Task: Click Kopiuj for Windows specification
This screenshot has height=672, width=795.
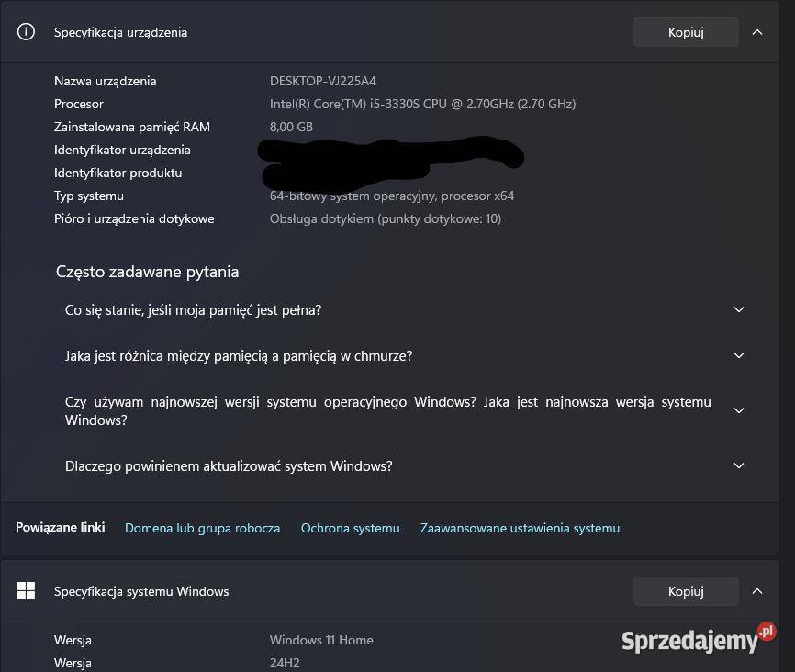Action: click(685, 590)
